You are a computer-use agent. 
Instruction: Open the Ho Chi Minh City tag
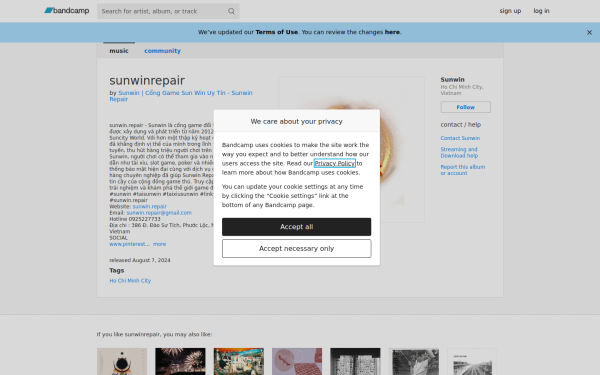click(x=130, y=280)
